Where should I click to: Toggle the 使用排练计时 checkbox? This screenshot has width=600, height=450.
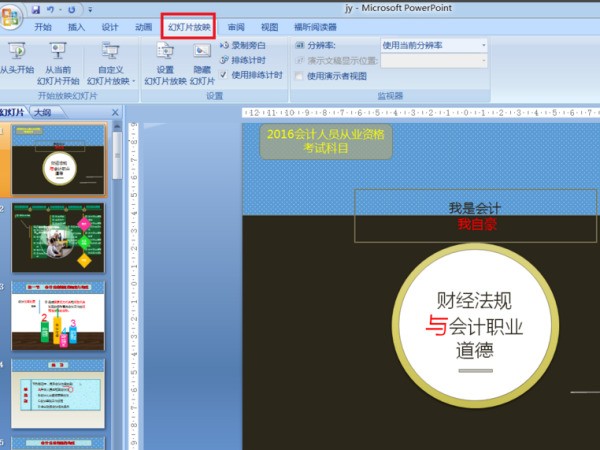(225, 75)
